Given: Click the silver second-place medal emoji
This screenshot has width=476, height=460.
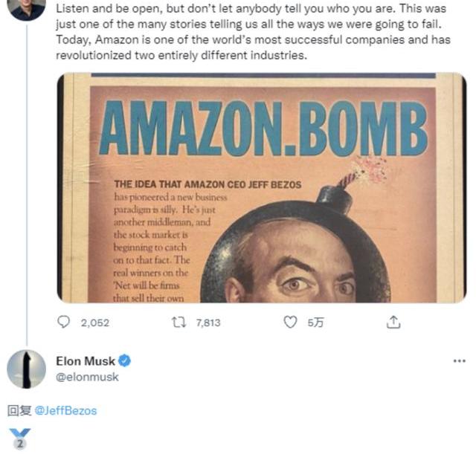Looking at the screenshot, I should [x=20, y=438].
